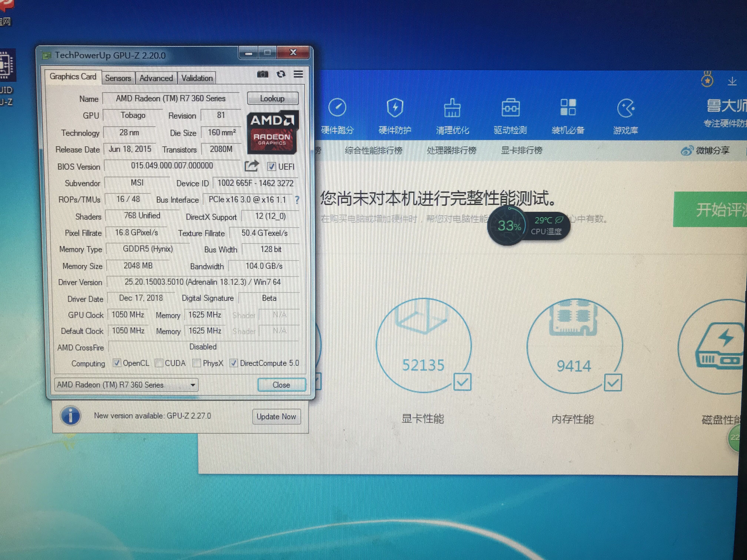
Task: Click the Texture Fillrate value 50.4 GTexel/s
Action: (264, 233)
